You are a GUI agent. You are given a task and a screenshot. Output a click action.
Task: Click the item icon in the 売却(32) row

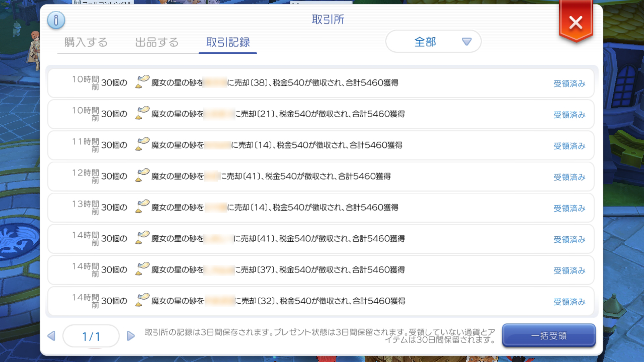click(142, 300)
